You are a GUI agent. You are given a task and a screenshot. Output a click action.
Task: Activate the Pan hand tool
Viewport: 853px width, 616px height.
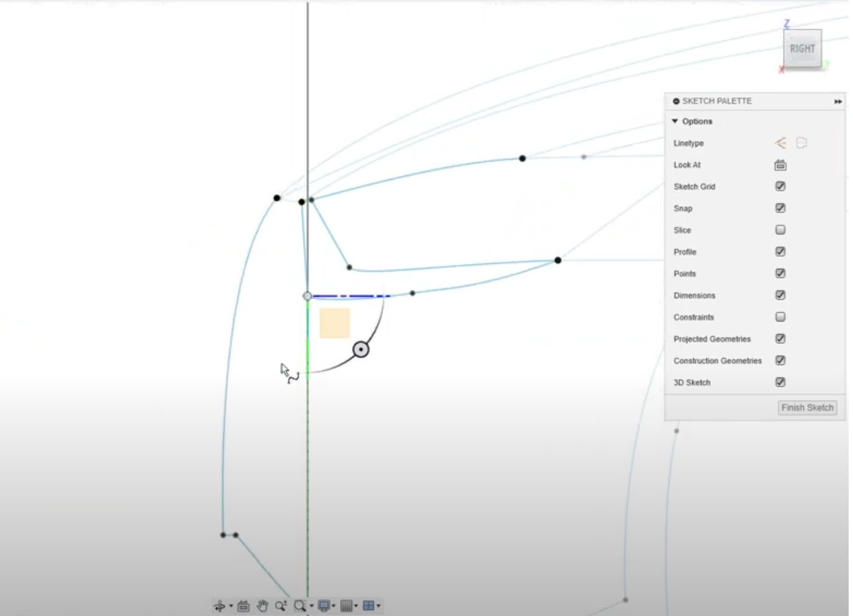click(x=263, y=606)
